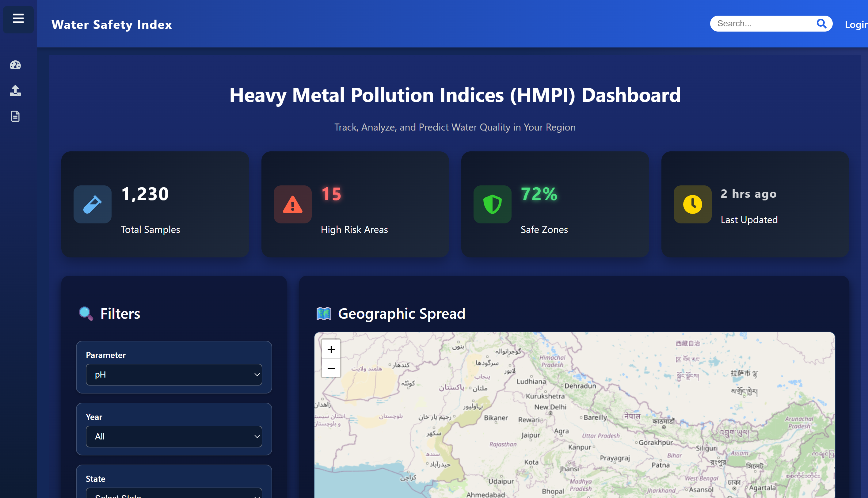Click the search magnifier icon

point(821,24)
